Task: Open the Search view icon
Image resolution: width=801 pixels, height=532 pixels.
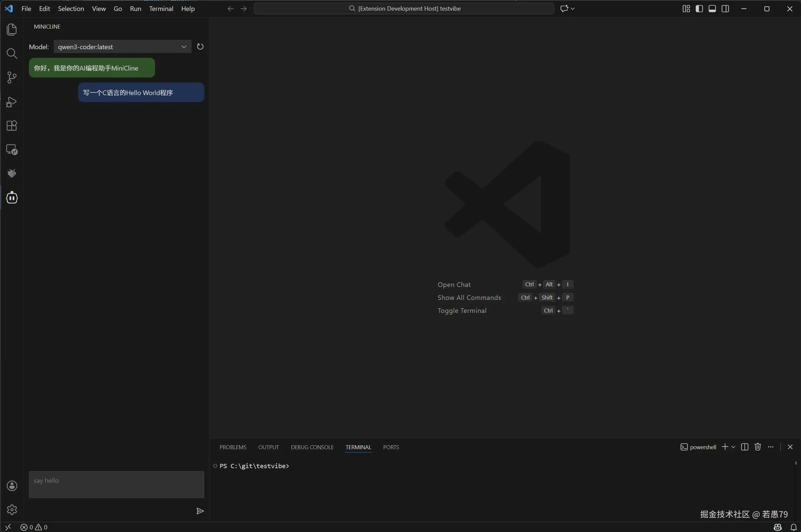Action: 12,53
